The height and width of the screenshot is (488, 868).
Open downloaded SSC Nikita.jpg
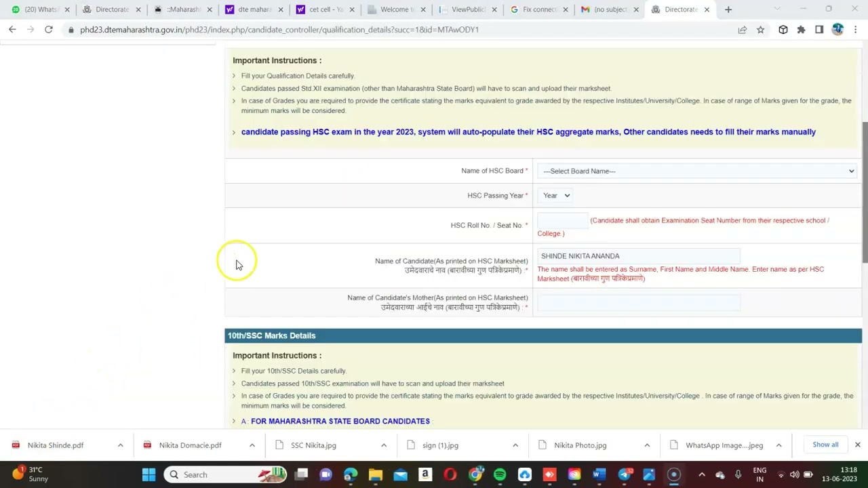click(x=313, y=445)
